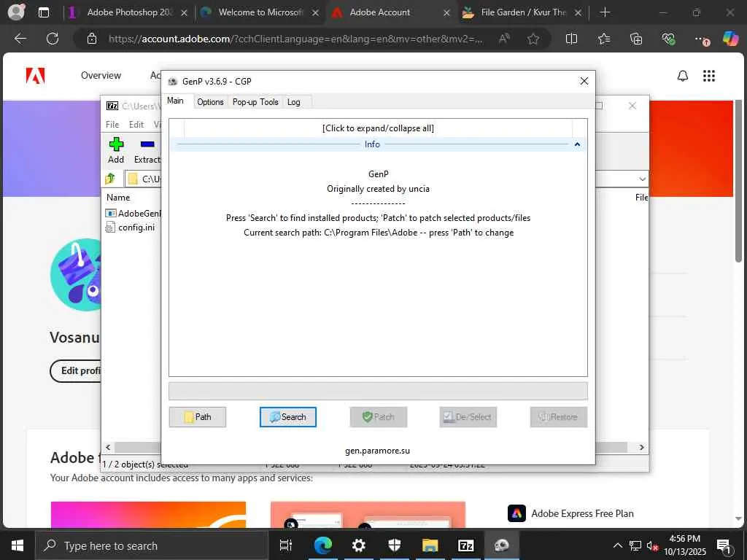747x560 pixels.
Task: Open Task View on the taskbar
Action: (286, 545)
